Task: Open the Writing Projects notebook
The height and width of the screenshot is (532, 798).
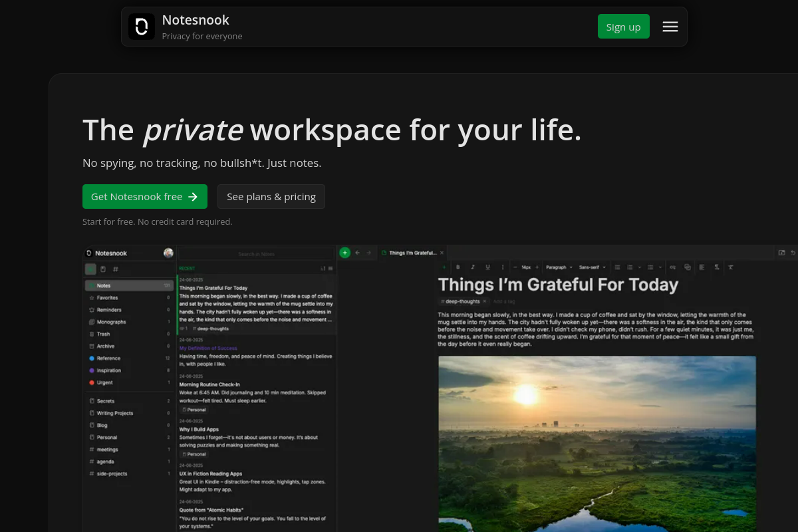Action: 129,413
